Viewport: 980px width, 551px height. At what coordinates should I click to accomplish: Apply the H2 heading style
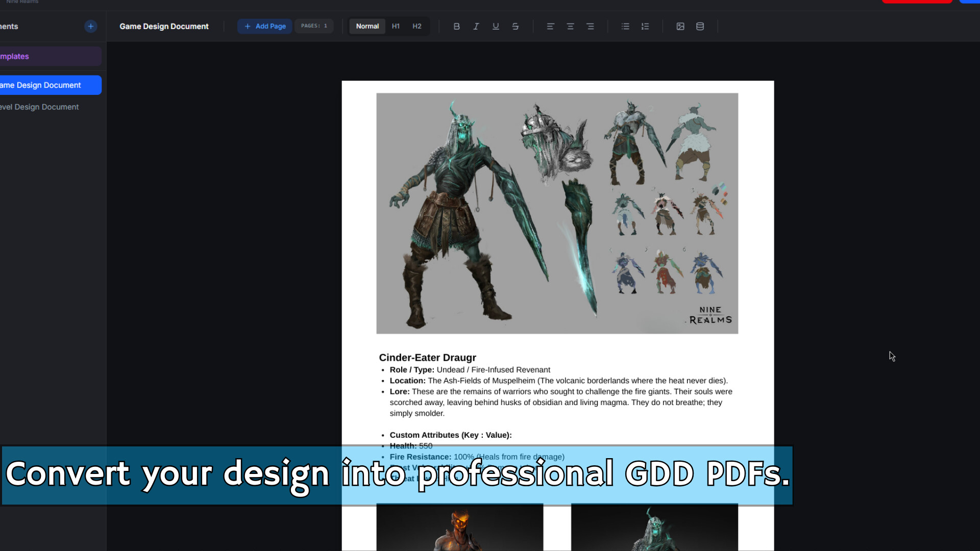pyautogui.click(x=417, y=26)
